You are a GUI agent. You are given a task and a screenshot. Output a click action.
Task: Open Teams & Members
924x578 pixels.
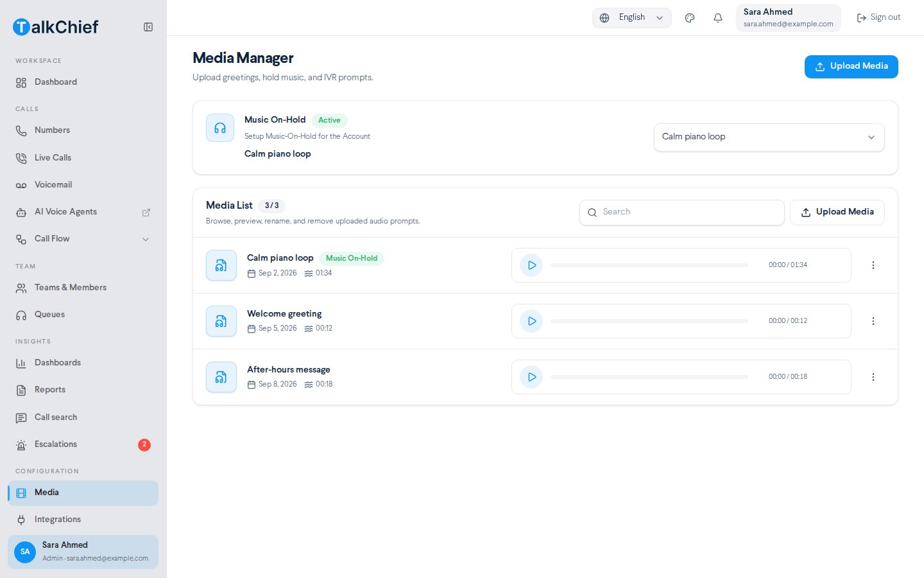(x=83, y=288)
